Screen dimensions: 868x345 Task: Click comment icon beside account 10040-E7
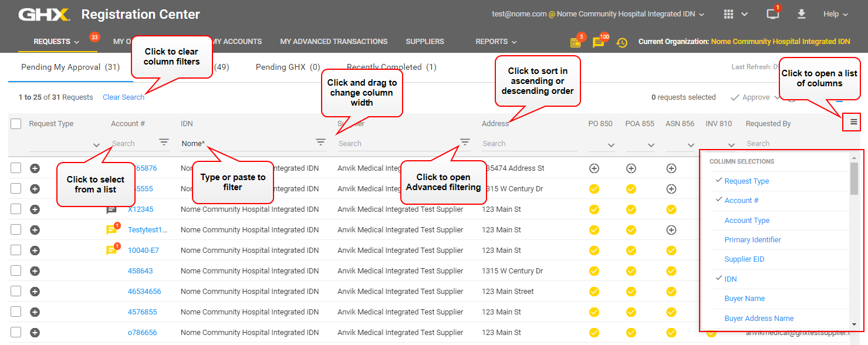tap(111, 251)
